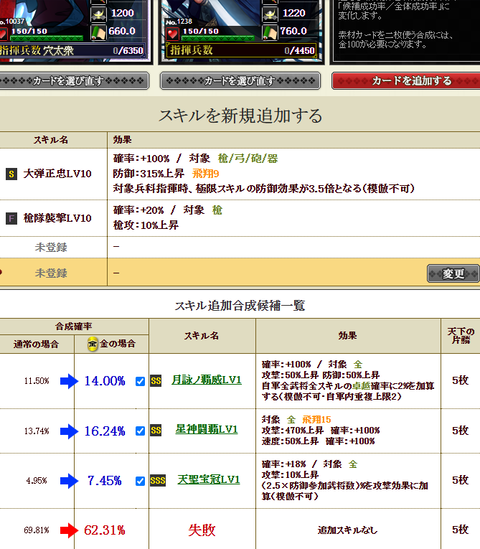Click the 14.00% gold success rate

pos(105,381)
